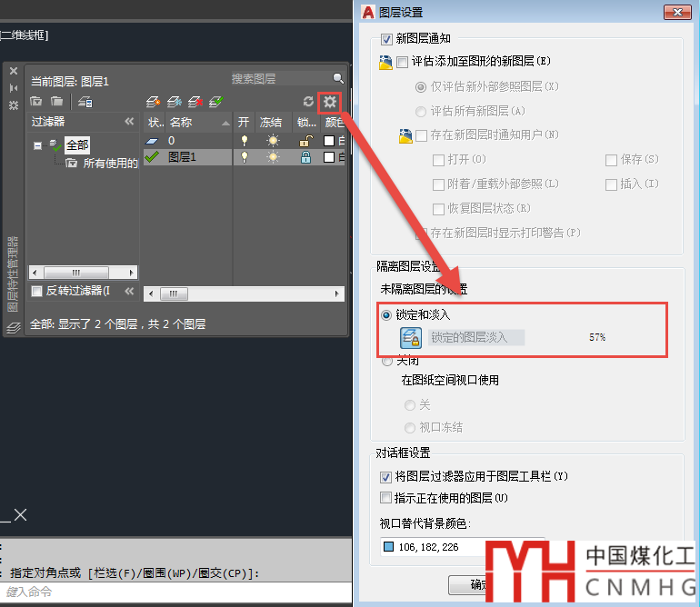
Task: Click the unlocked padlock of layer 0
Action: click(x=305, y=141)
